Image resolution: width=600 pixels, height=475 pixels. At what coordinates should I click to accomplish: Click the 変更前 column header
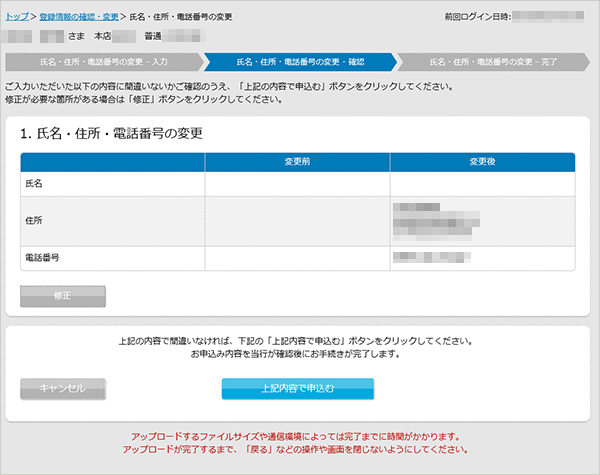click(297, 161)
